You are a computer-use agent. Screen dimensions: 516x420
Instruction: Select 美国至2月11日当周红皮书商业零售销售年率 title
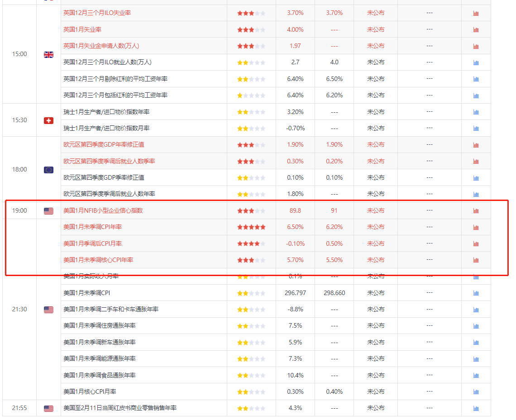pyautogui.click(x=120, y=408)
